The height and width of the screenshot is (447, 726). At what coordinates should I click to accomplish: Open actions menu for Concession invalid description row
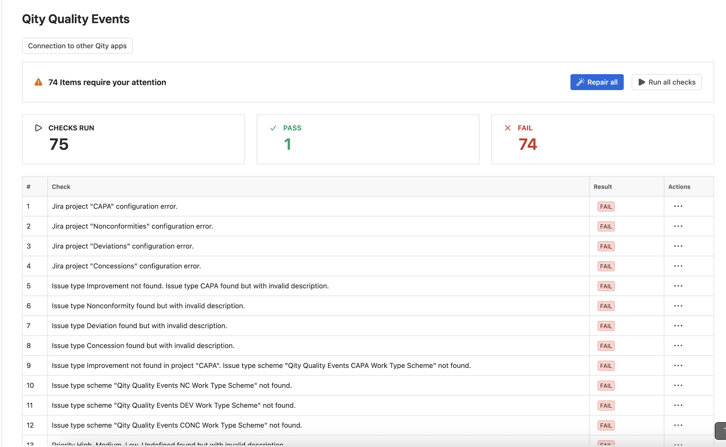(x=678, y=346)
